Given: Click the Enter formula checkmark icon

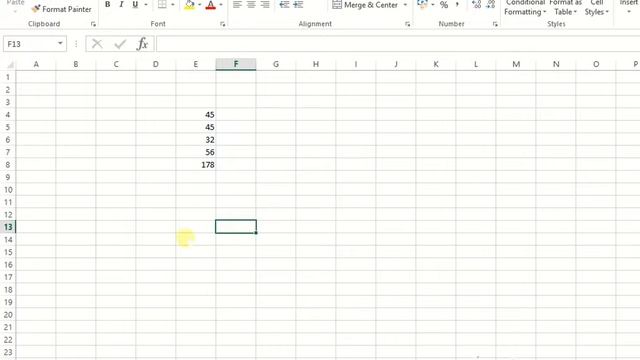Looking at the screenshot, I should pyautogui.click(x=120, y=44).
